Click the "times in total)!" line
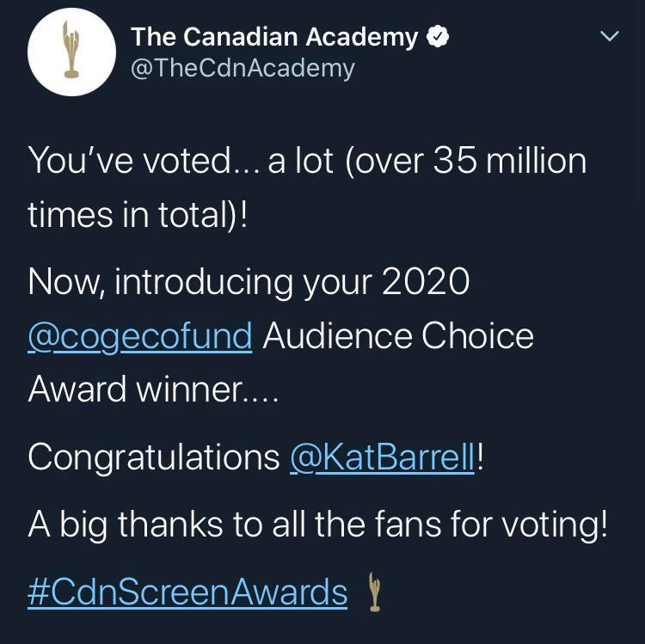Image resolution: width=645 pixels, height=644 pixels. point(138,214)
